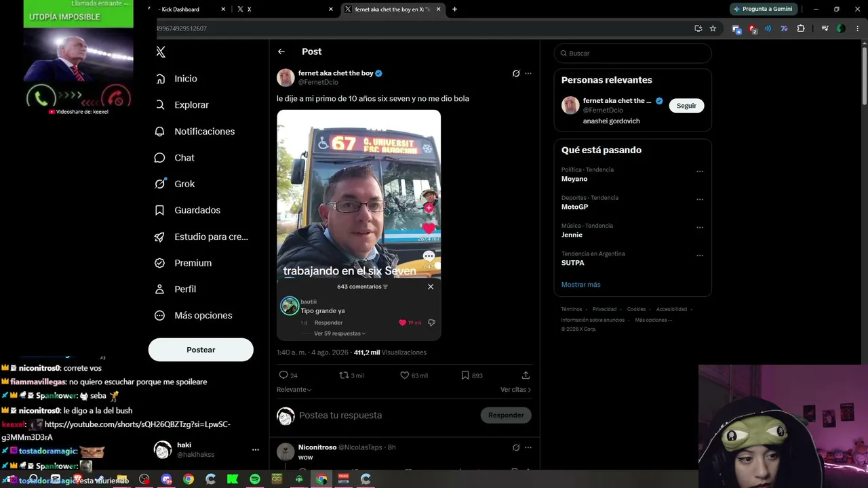The image size is (868, 488).
Task: Open the Relevante reply sort dropdown
Action: [x=294, y=390]
